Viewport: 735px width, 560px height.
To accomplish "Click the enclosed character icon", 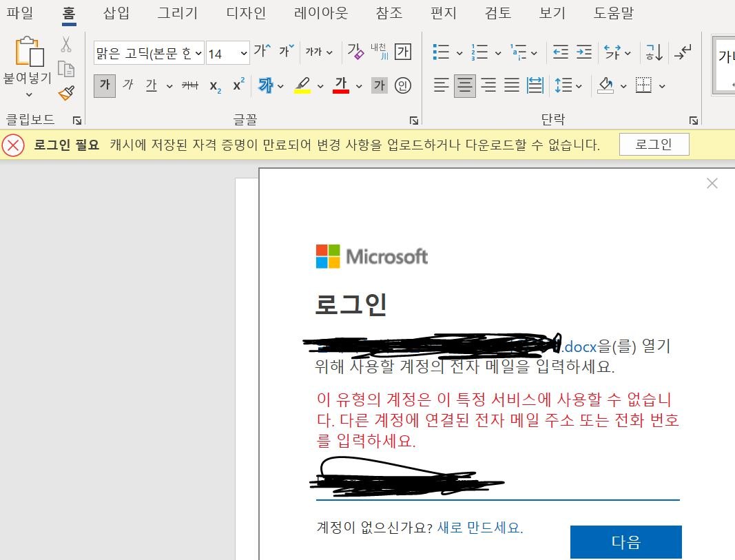I will click(403, 85).
